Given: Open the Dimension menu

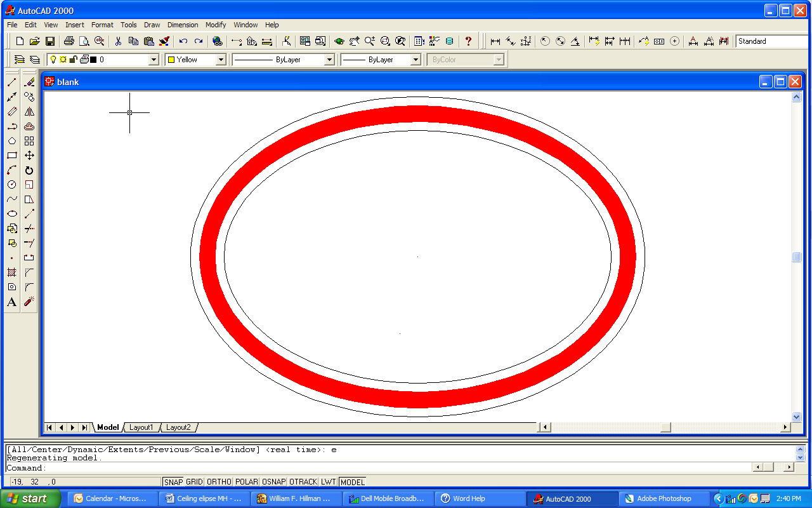Looking at the screenshot, I should click(x=183, y=25).
